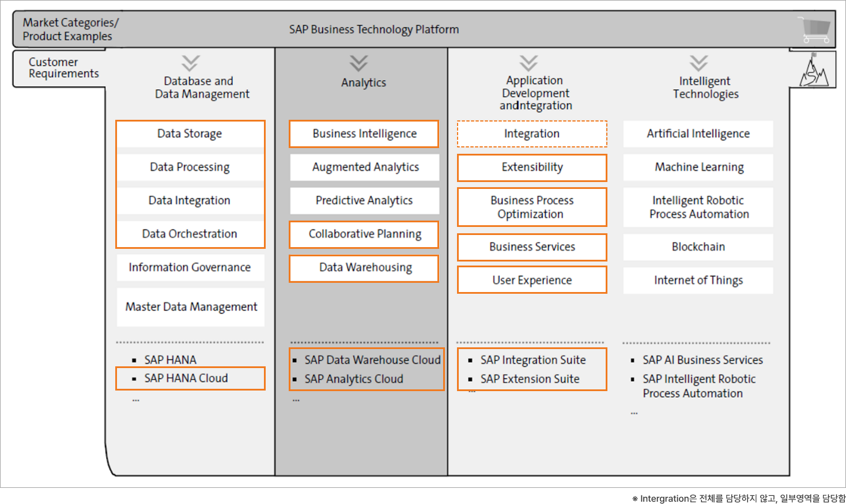Choose the "Predictive Analytics" box
The image size is (846, 504).
[364, 200]
